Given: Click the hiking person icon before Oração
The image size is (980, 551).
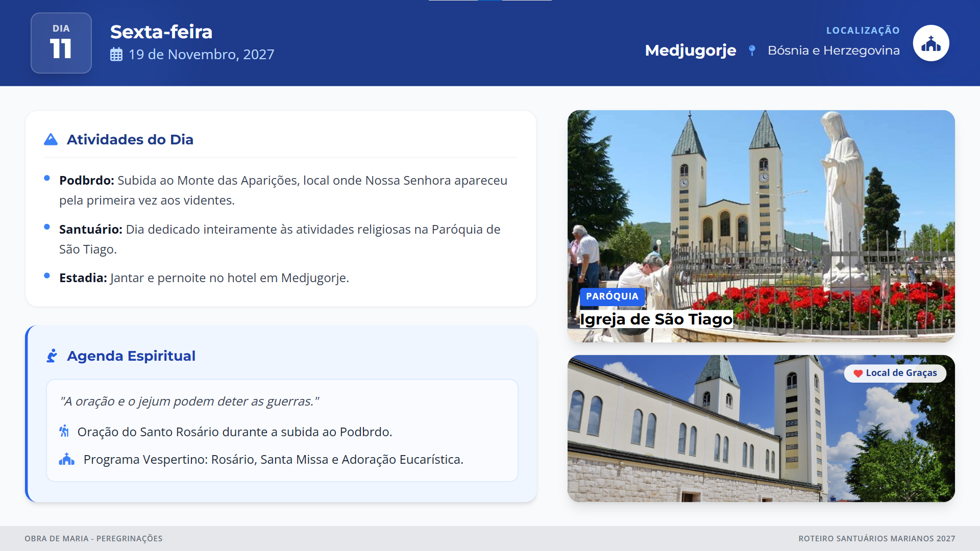Looking at the screenshot, I should pos(64,432).
